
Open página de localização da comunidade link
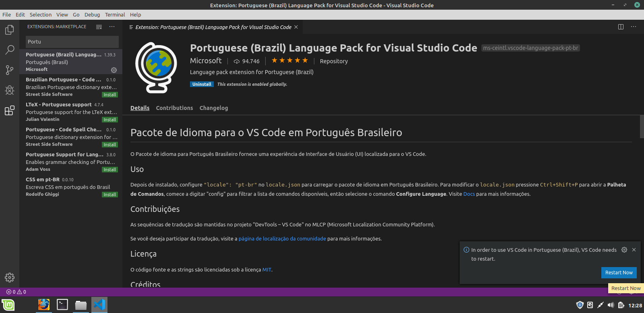[282, 239]
